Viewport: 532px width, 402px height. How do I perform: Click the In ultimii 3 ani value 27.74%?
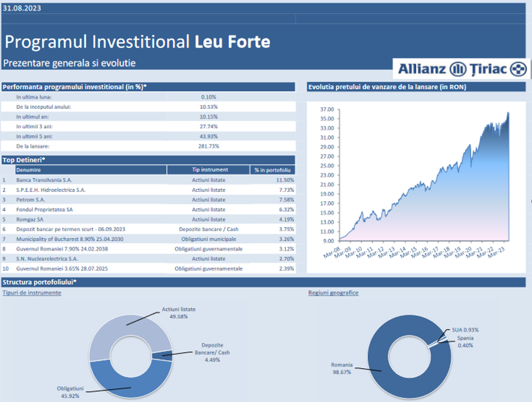[208, 126]
